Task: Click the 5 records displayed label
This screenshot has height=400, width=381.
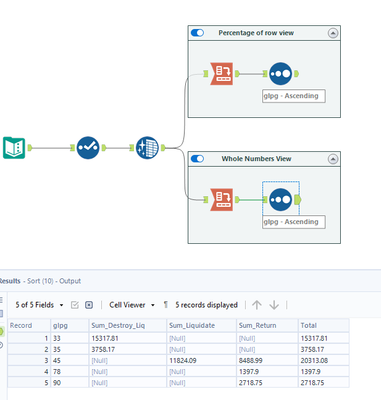Action: click(206, 305)
